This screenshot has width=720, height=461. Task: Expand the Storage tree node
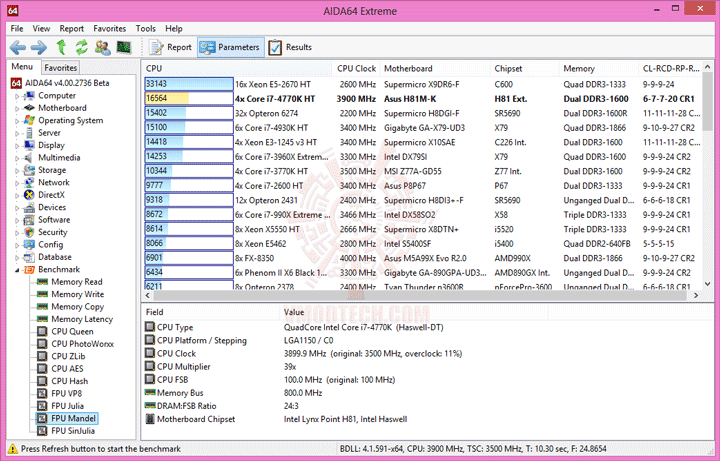(17, 171)
